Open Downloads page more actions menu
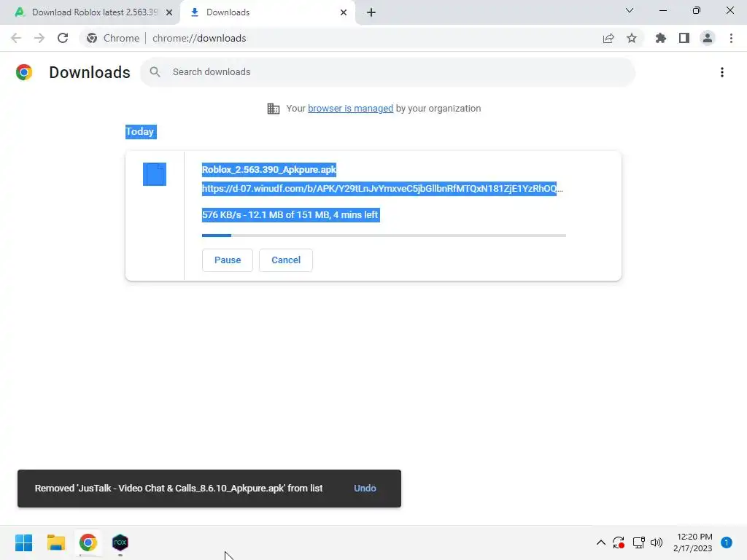 [x=722, y=72]
